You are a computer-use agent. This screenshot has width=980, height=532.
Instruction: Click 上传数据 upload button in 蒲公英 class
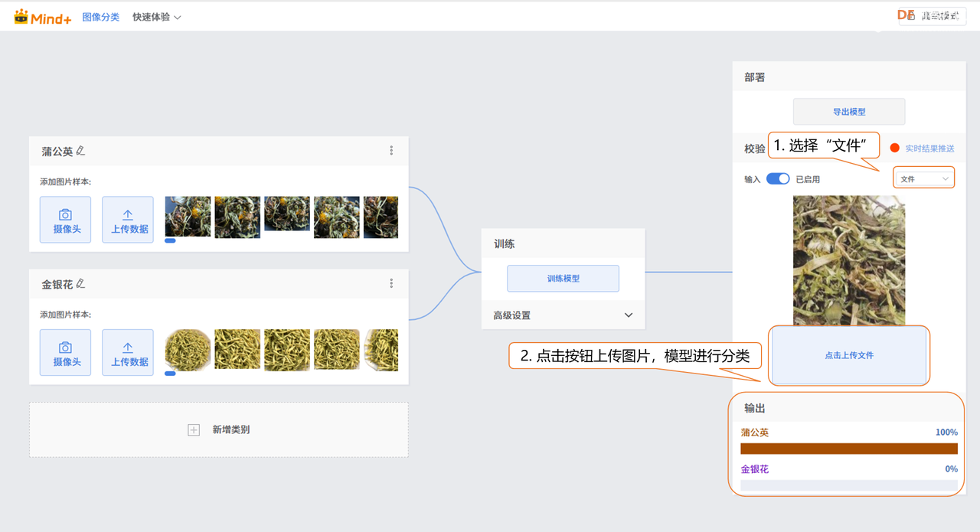(128, 220)
